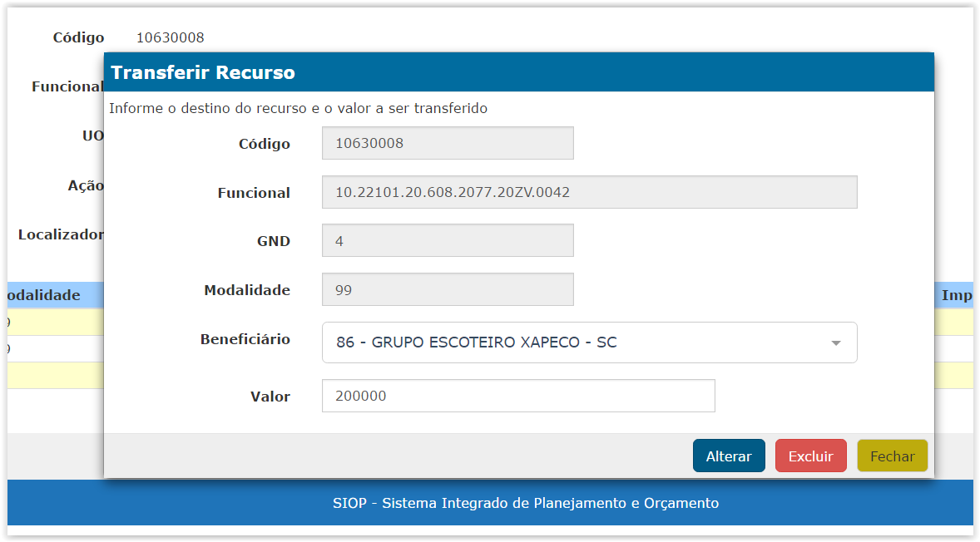Click the SIOP footer text
The width and height of the screenshot is (980, 542).
525,503
